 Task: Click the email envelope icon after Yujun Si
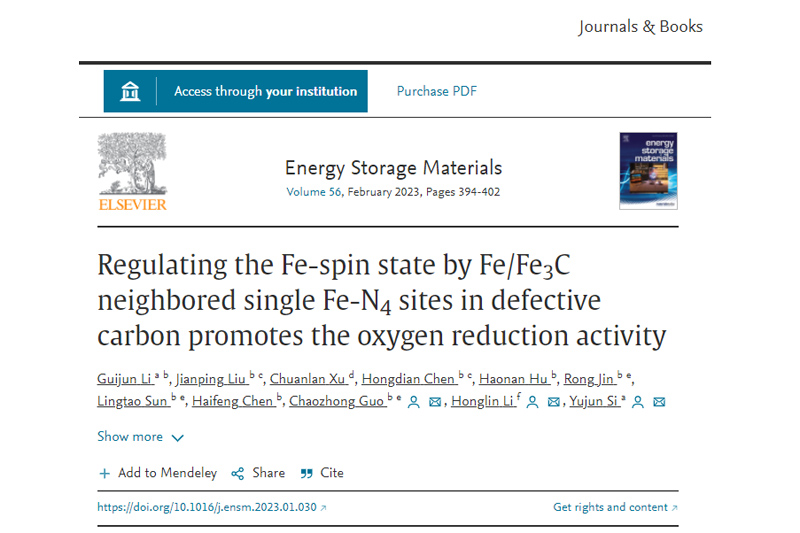pyautogui.click(x=659, y=402)
